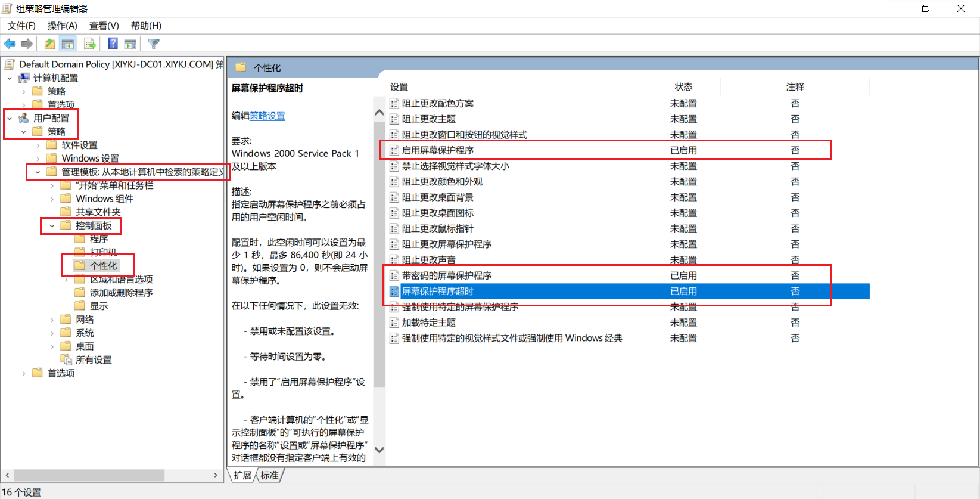Screen dimensions: 980x499
Task: Open the 操作(A) menu
Action: click(62, 26)
